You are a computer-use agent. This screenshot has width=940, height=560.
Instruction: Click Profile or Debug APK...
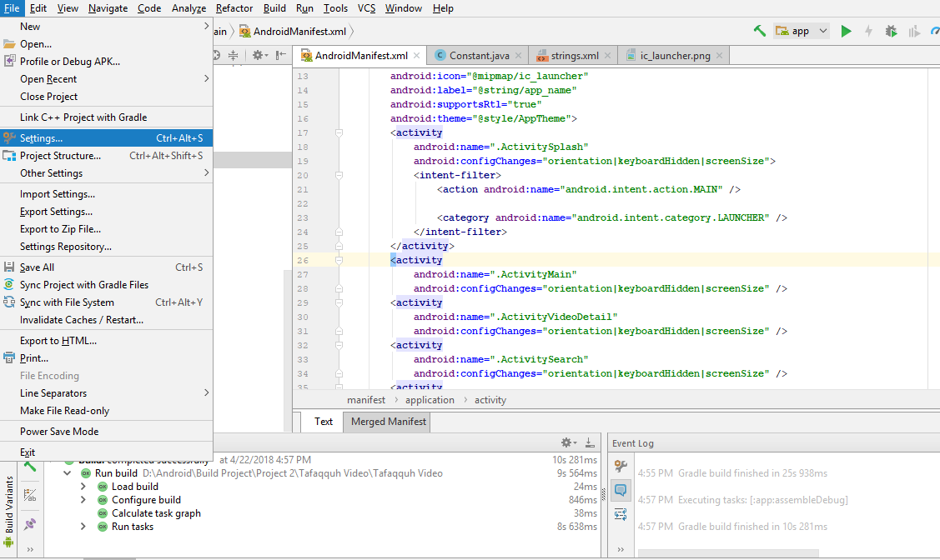[106, 62]
